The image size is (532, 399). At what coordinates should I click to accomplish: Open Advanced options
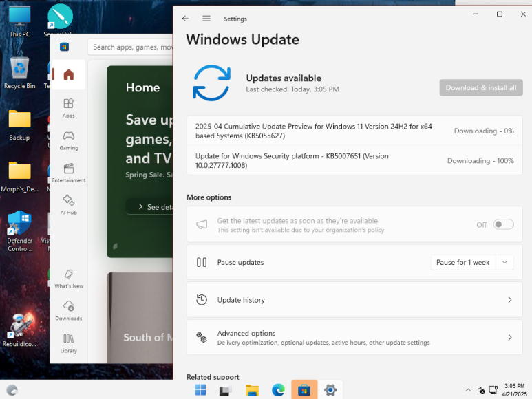pyautogui.click(x=354, y=337)
